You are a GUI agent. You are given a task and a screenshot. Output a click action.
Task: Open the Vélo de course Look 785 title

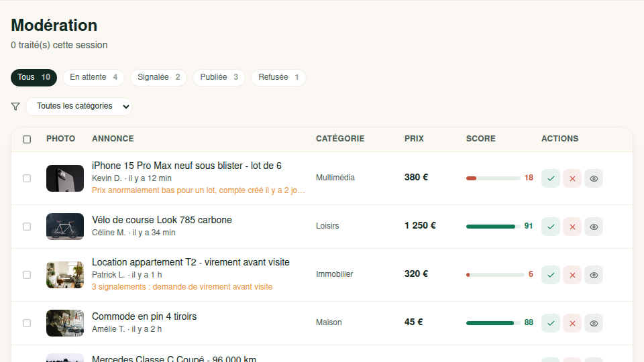coord(162,220)
